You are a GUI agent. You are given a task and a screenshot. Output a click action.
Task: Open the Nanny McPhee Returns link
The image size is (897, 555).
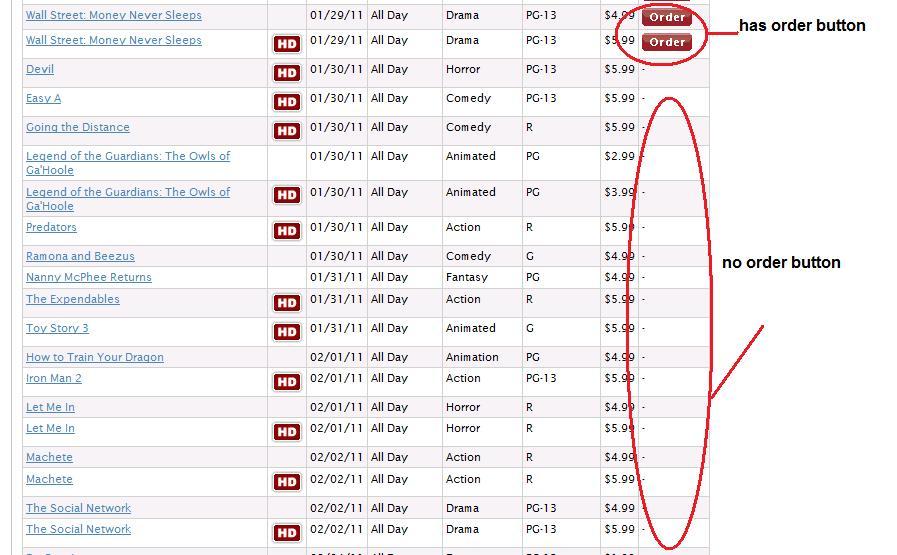[x=89, y=278]
